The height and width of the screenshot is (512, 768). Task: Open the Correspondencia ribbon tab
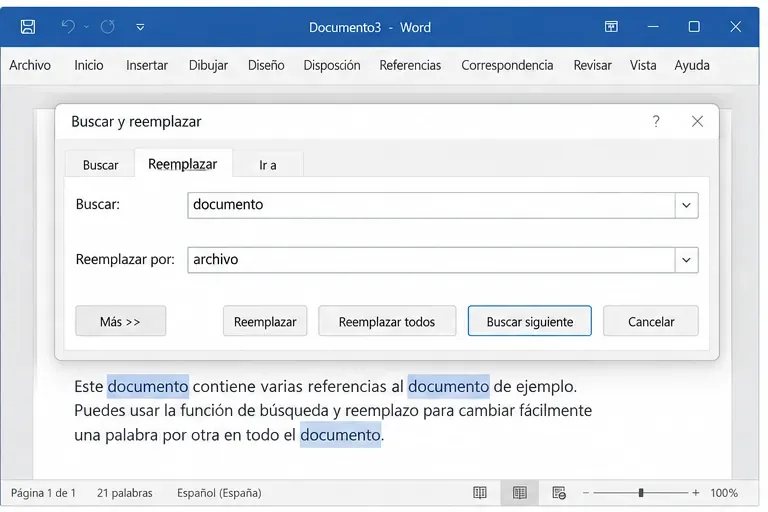point(507,65)
